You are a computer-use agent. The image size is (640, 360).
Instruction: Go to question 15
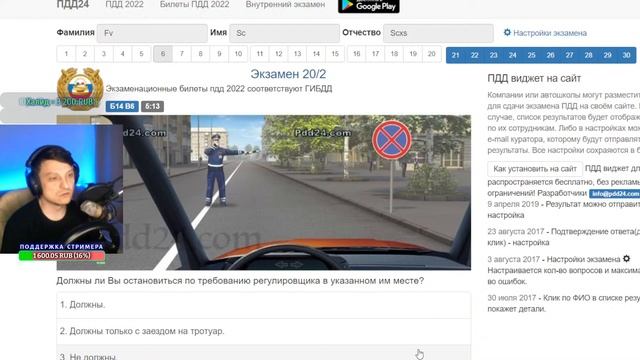(335, 54)
